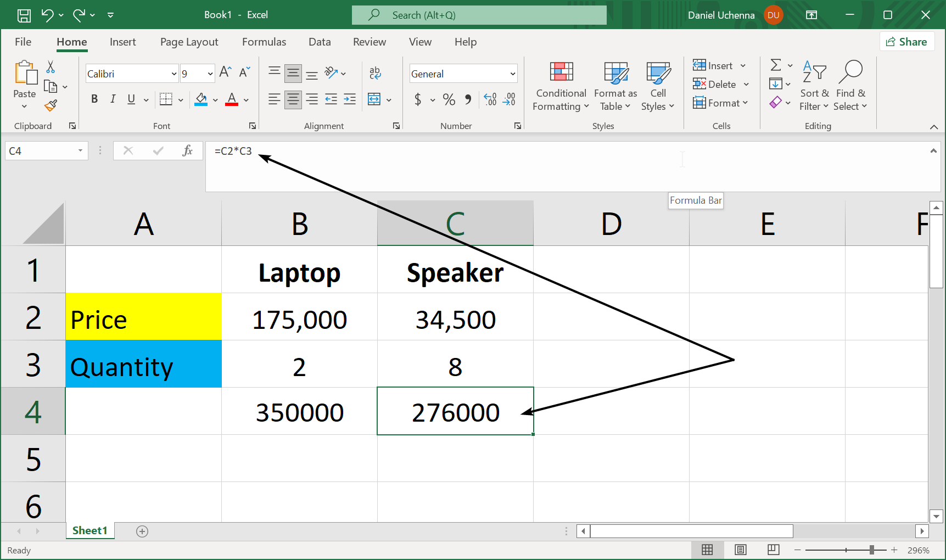This screenshot has height=560, width=946.
Task: Add a new sheet with plus button
Action: [x=142, y=531]
